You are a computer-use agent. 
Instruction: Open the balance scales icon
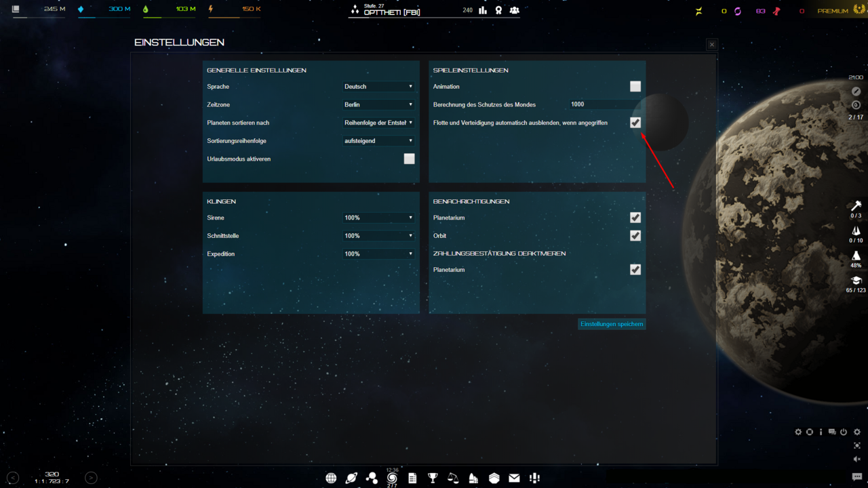coord(453,478)
